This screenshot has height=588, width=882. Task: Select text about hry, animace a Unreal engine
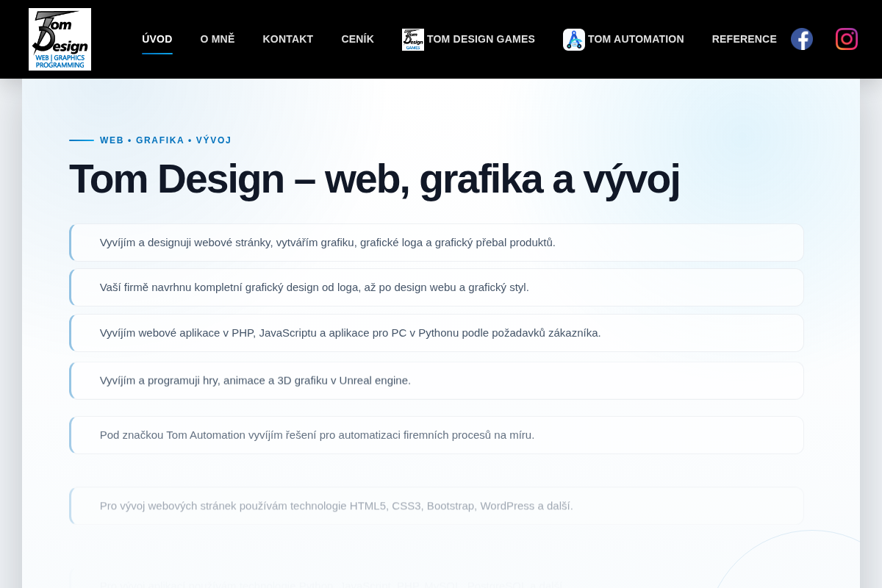coord(255,381)
